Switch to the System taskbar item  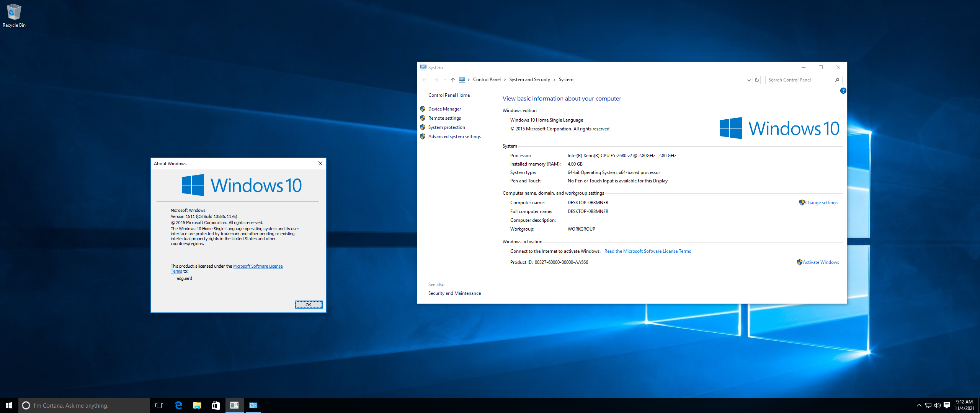(x=253, y=405)
